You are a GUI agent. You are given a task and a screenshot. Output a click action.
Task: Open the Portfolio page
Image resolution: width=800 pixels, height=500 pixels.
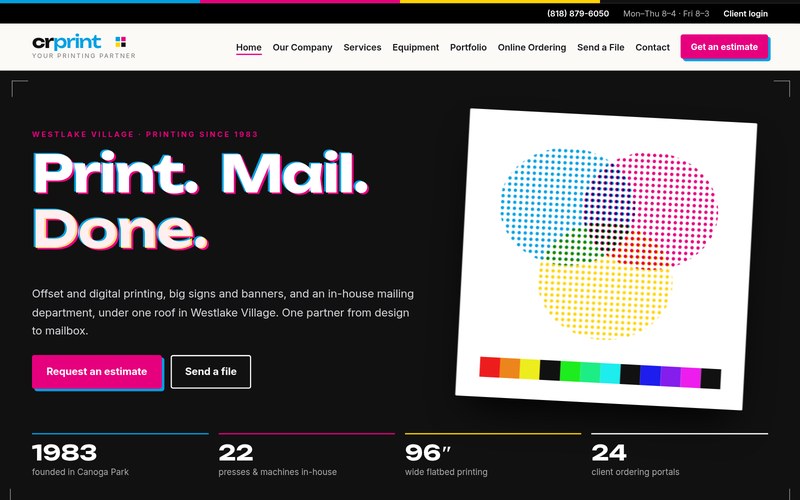tap(468, 47)
